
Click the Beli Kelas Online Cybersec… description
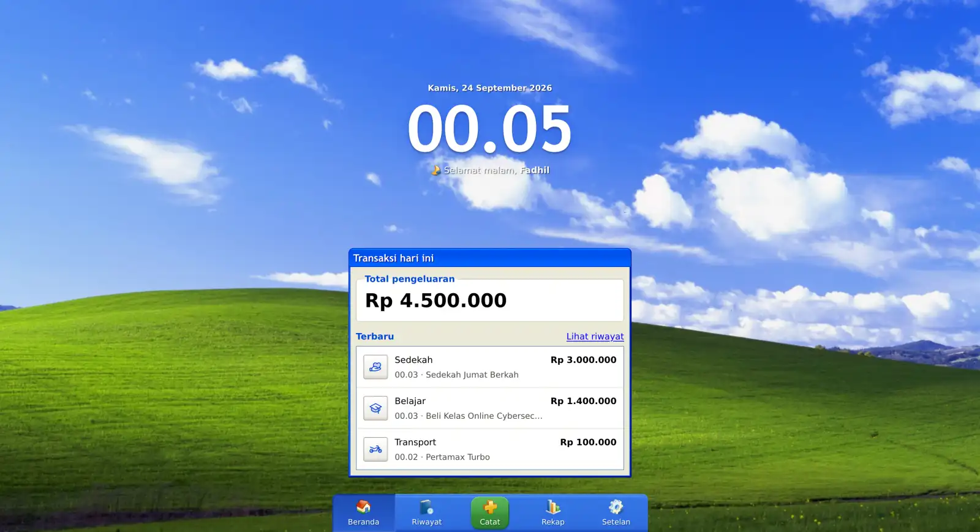point(484,416)
